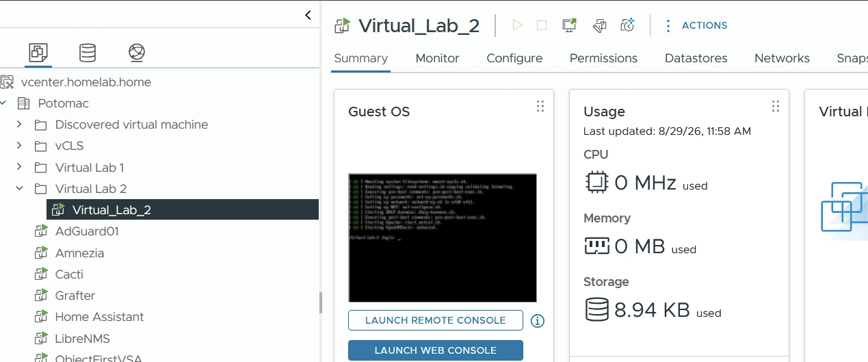
Task: Click the Grafter VM icon
Action: pos(41,296)
